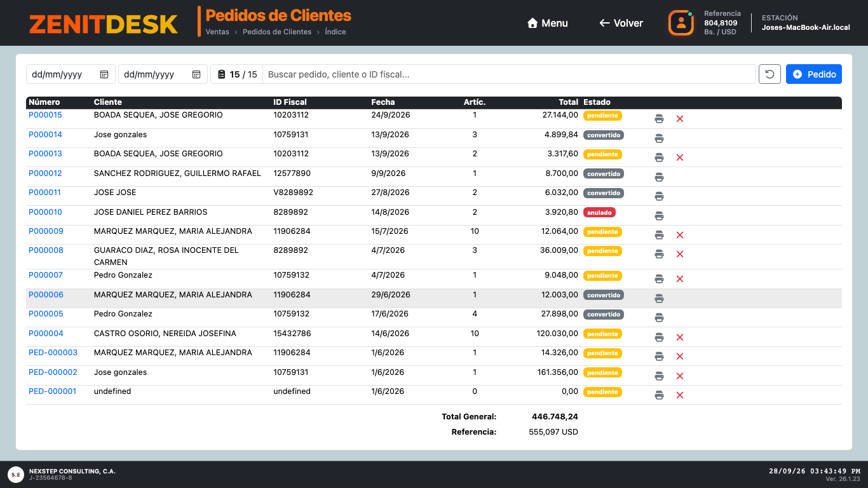Open calendar picker on first date field
This screenshot has height=488, width=868.
104,74
